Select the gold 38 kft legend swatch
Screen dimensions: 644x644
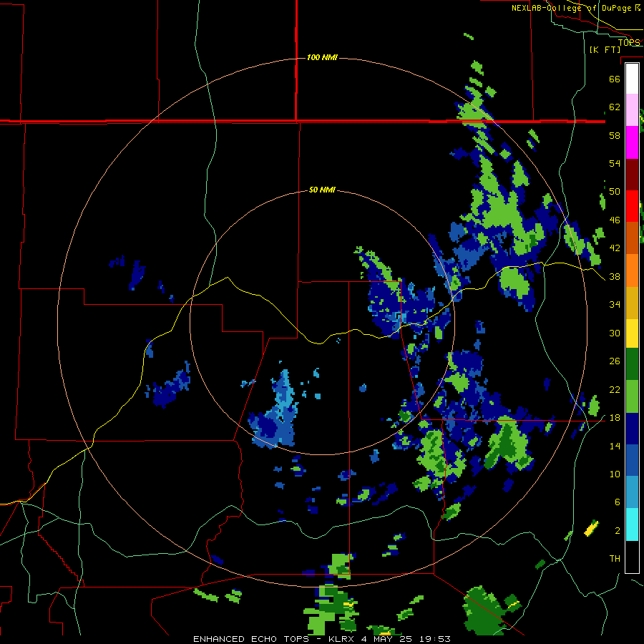(632, 303)
